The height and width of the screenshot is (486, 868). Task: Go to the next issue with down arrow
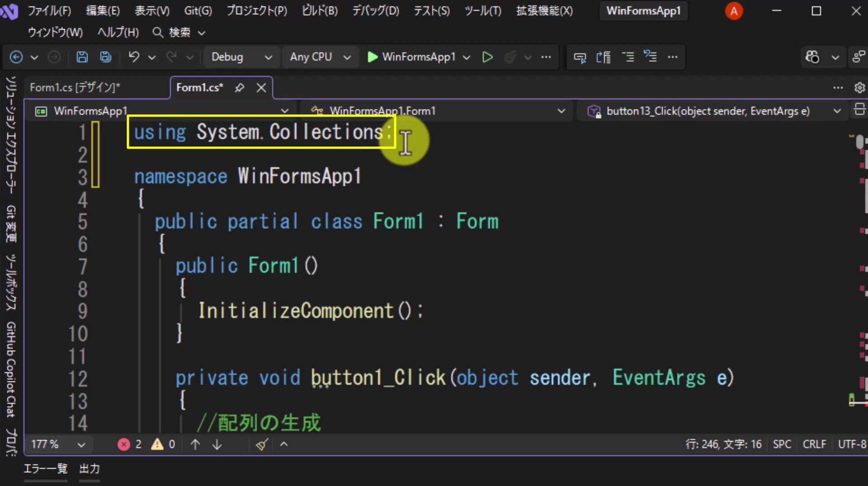[217, 444]
